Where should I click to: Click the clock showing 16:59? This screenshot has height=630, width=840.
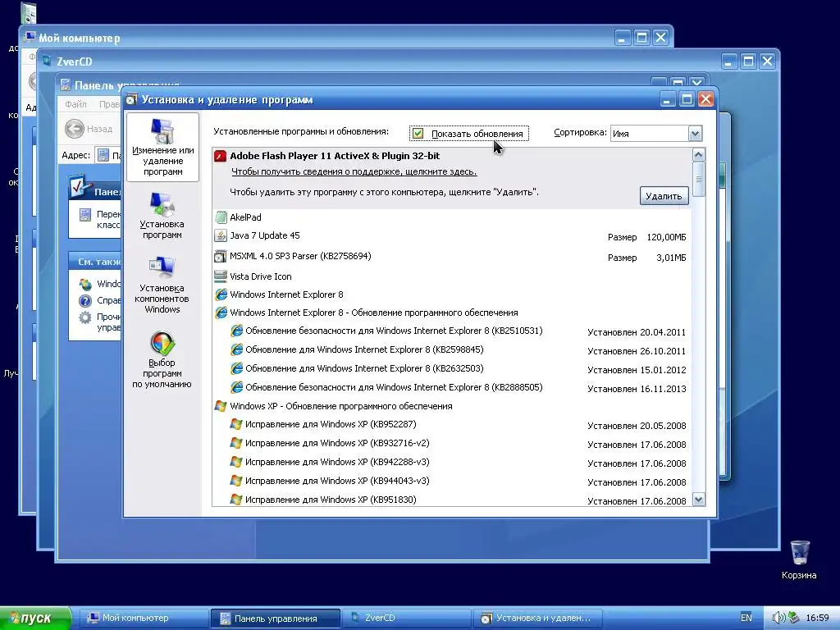818,618
